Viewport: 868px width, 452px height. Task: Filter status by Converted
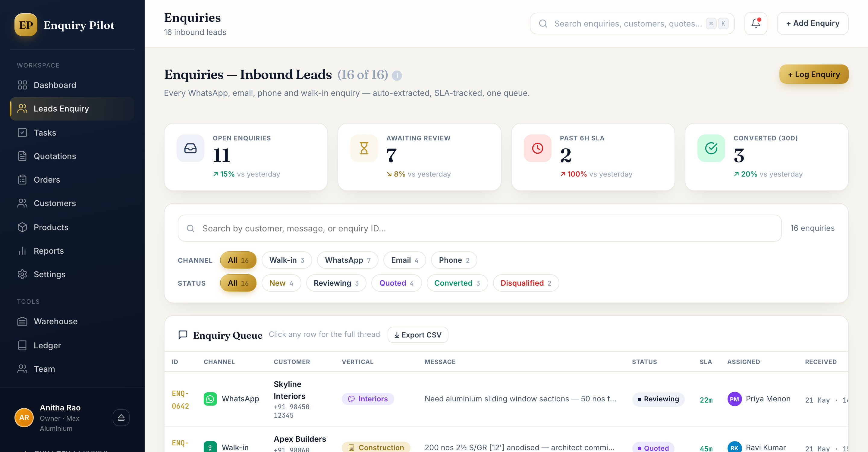point(457,283)
